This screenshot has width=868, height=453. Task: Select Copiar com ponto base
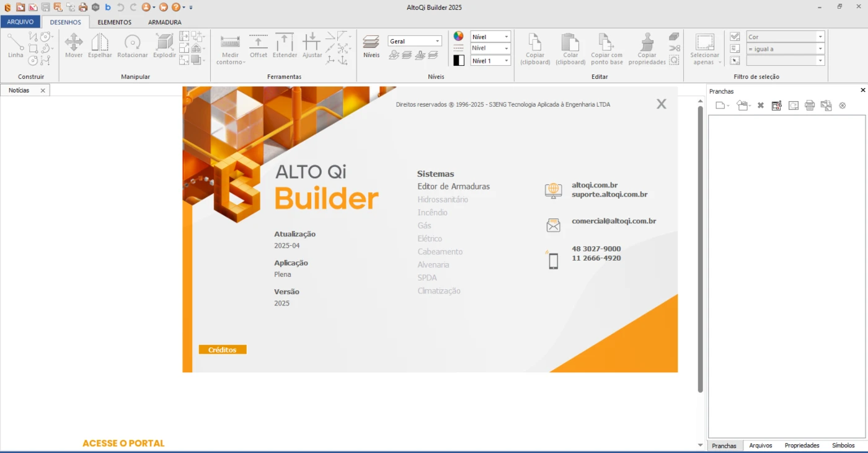click(606, 49)
